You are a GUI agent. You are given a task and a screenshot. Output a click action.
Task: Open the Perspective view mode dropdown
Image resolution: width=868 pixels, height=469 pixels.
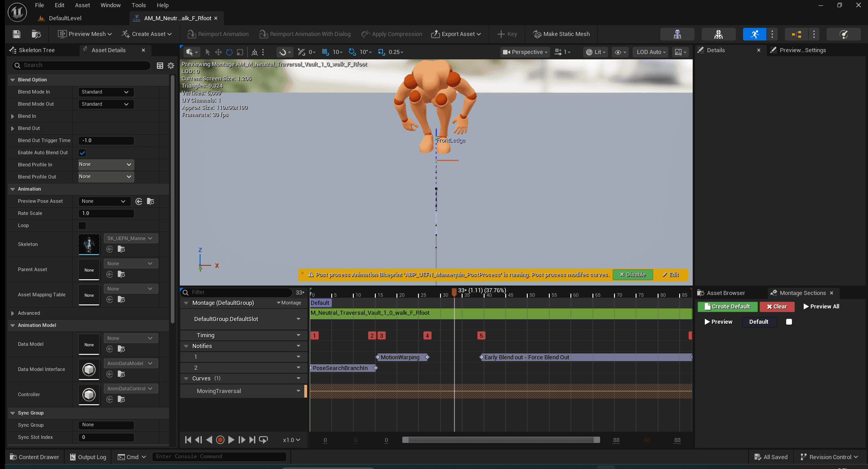[x=525, y=52]
